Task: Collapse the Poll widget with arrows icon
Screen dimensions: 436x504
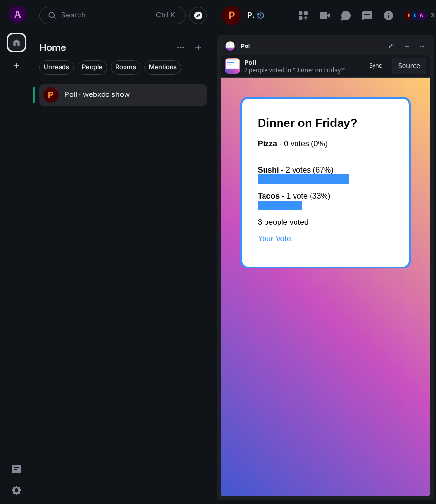Action: coord(391,46)
